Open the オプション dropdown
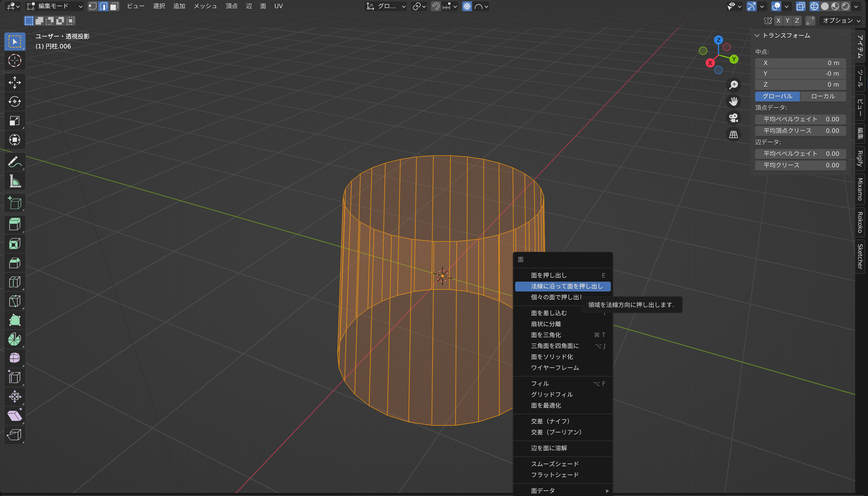 click(x=840, y=21)
